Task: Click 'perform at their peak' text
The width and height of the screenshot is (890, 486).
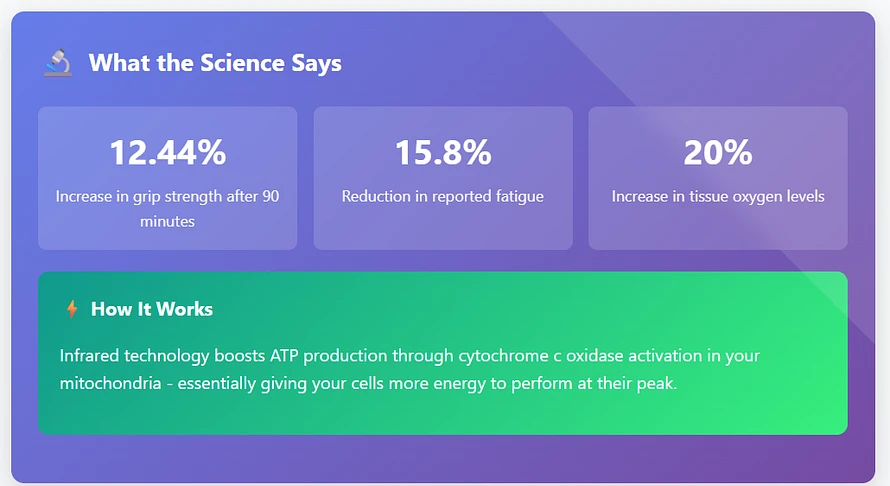Action: pyautogui.click(x=594, y=384)
